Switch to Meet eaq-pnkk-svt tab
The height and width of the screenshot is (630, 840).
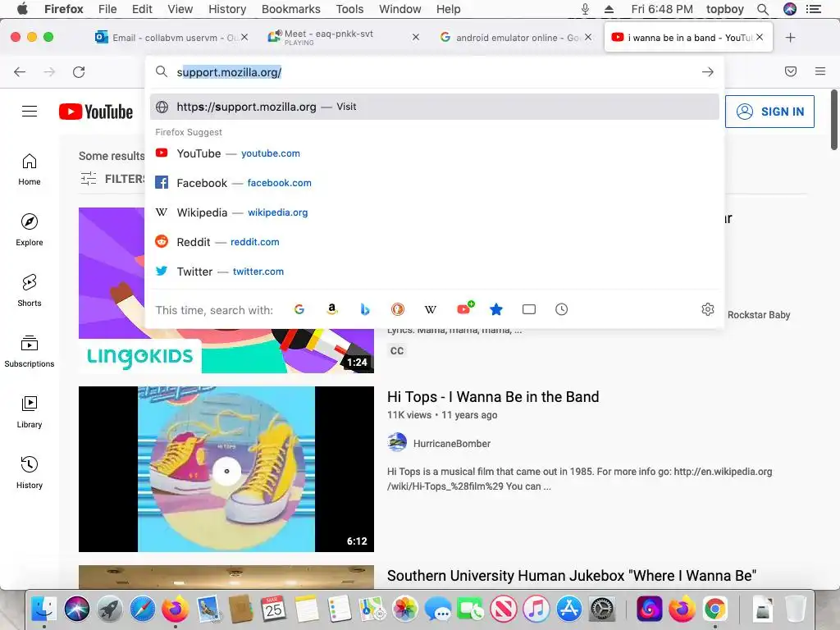(x=343, y=38)
